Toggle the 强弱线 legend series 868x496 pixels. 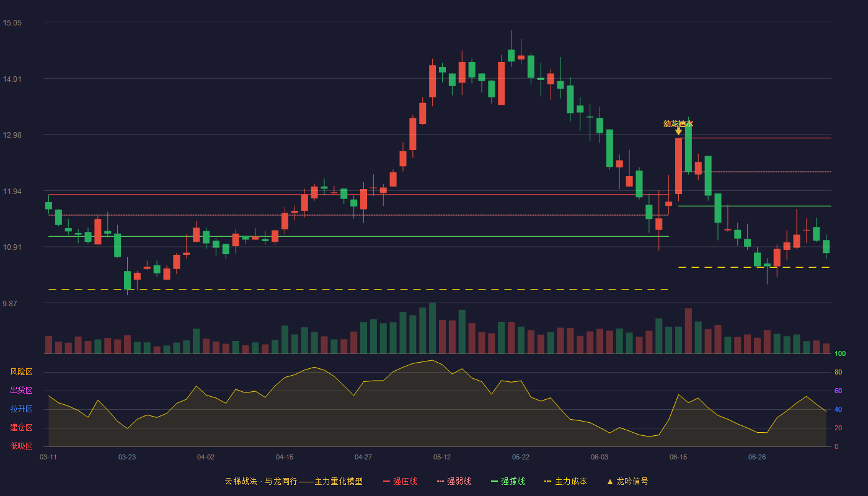pyautogui.click(x=454, y=481)
